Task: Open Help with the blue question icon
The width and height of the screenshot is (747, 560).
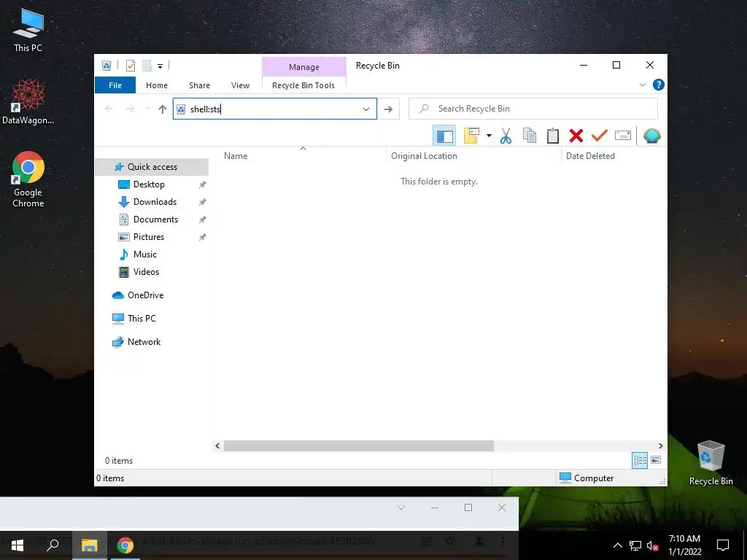Action: point(659,85)
